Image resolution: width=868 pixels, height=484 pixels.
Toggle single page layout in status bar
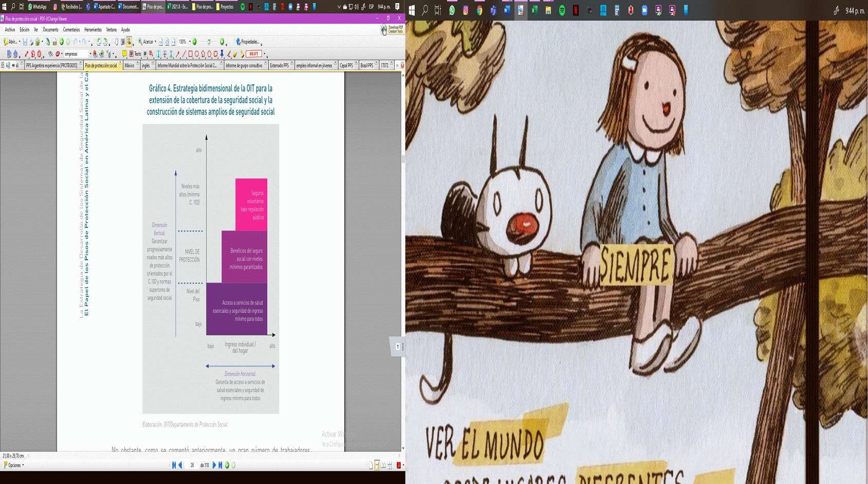pos(371,465)
